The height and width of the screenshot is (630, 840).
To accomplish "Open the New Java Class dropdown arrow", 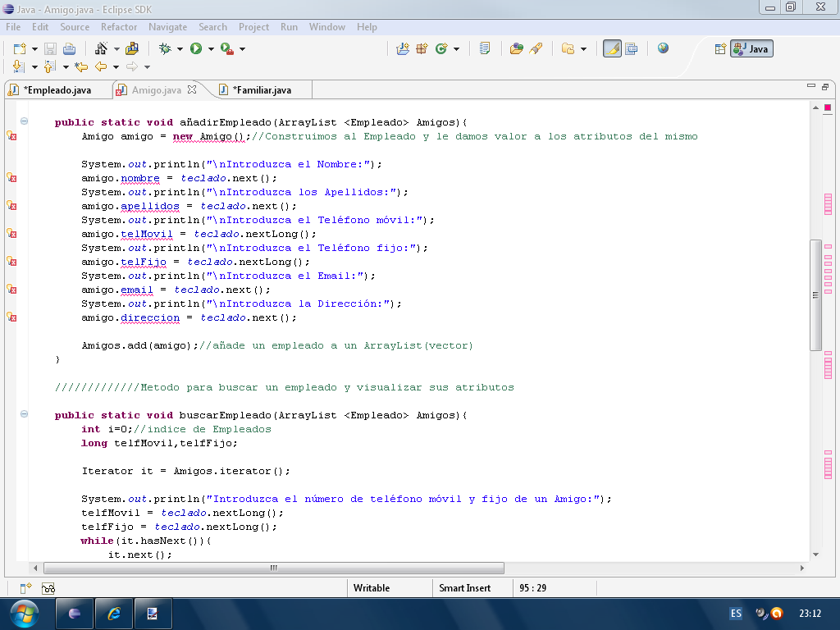I will 456,49.
